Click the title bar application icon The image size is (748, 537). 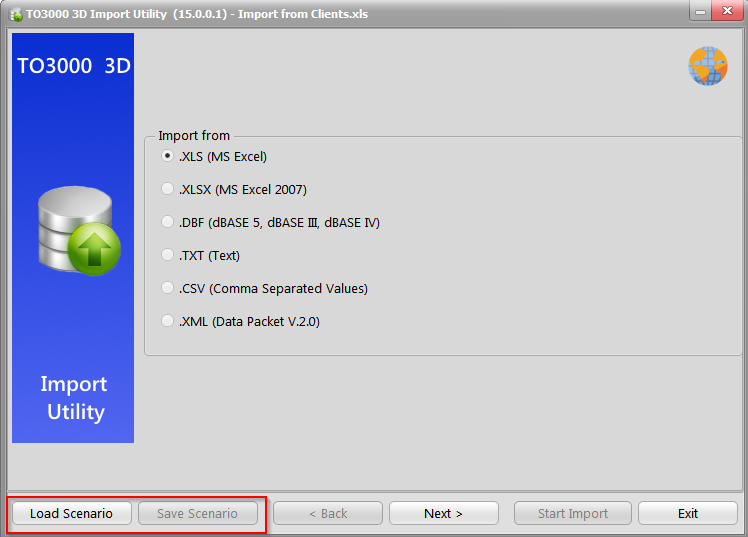tap(16, 15)
